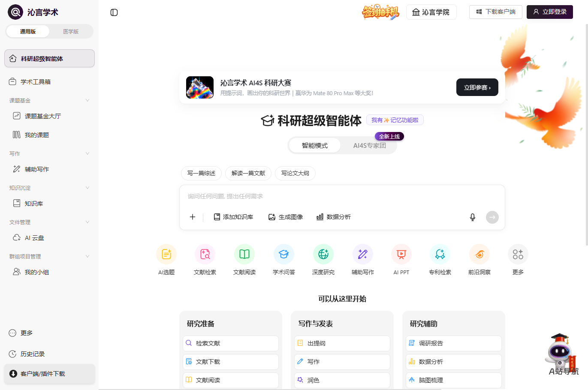The image size is (588, 390).
Task: Open the AI选题 tool icon
Action: [x=166, y=254]
